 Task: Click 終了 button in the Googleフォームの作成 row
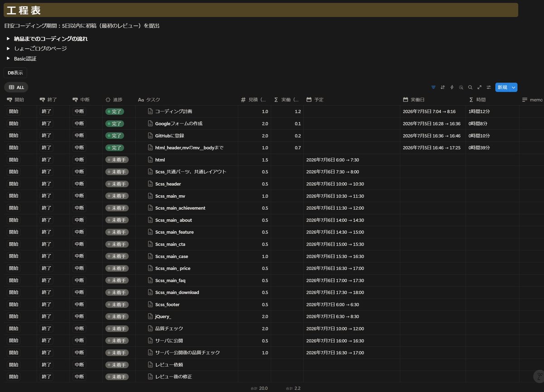46,123
